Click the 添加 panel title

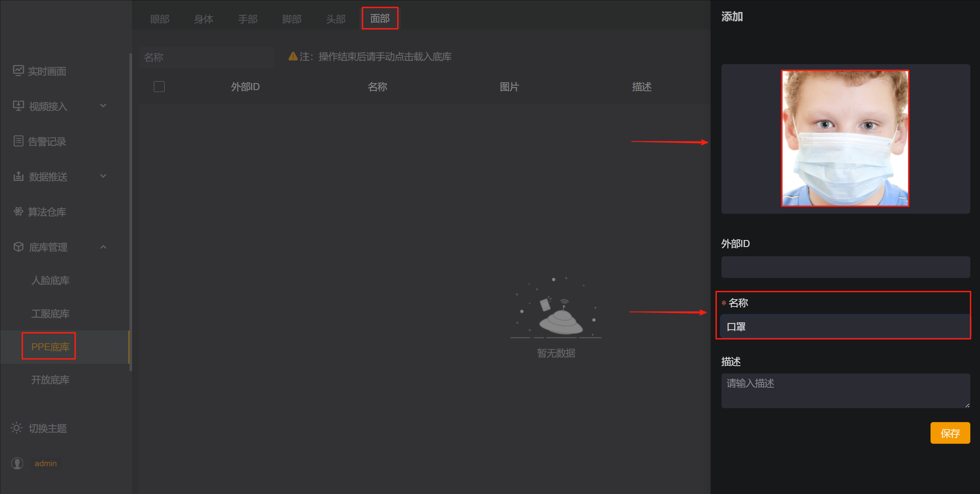click(732, 17)
